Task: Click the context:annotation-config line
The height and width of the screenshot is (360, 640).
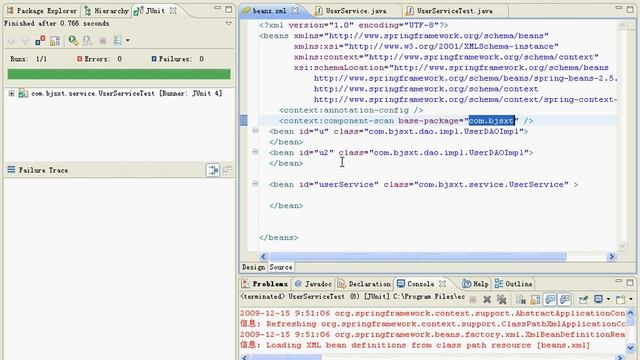Action: click(351, 110)
